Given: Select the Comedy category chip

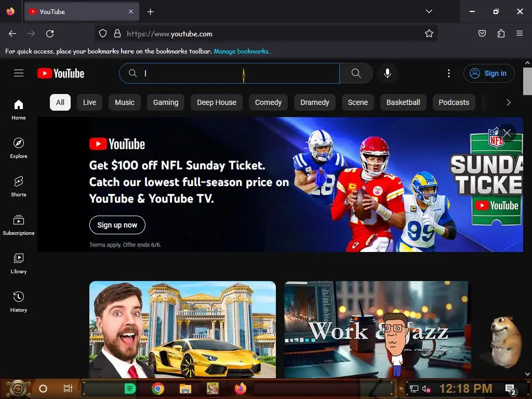Looking at the screenshot, I should point(269,102).
